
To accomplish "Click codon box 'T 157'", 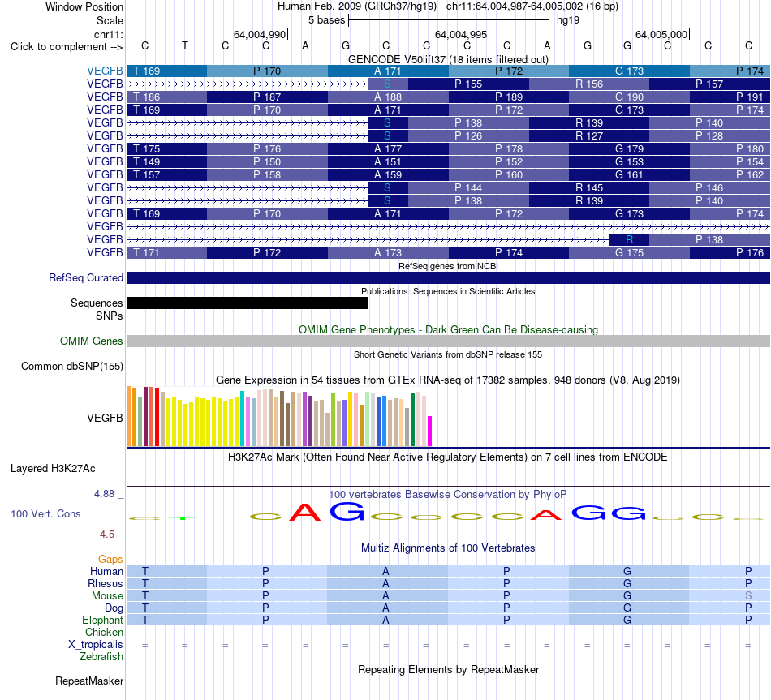I will pos(166,174).
